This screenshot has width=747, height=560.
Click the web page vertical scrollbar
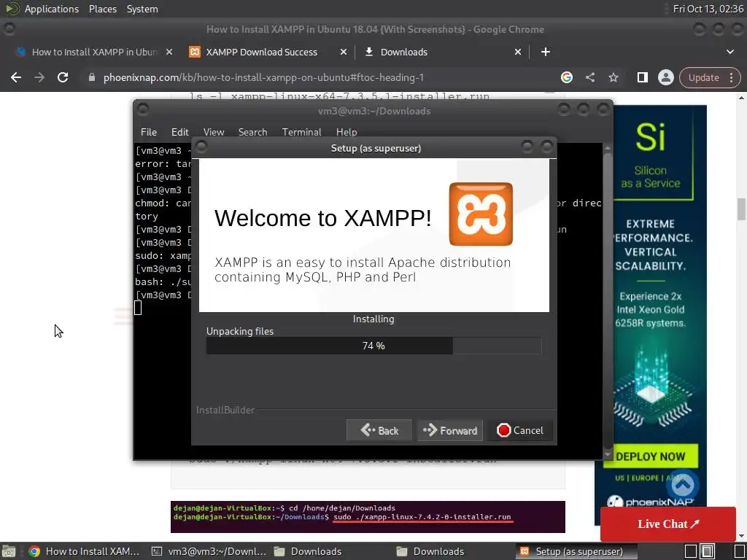point(741,209)
